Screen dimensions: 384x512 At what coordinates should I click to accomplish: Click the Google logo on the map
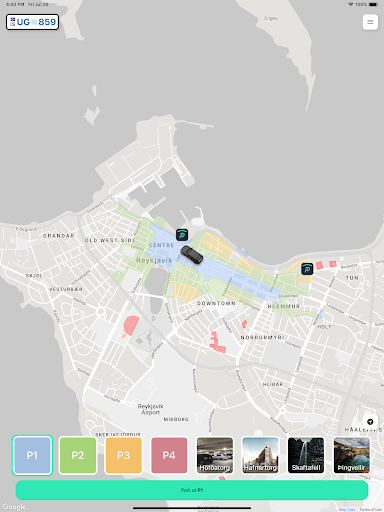[x=14, y=507]
